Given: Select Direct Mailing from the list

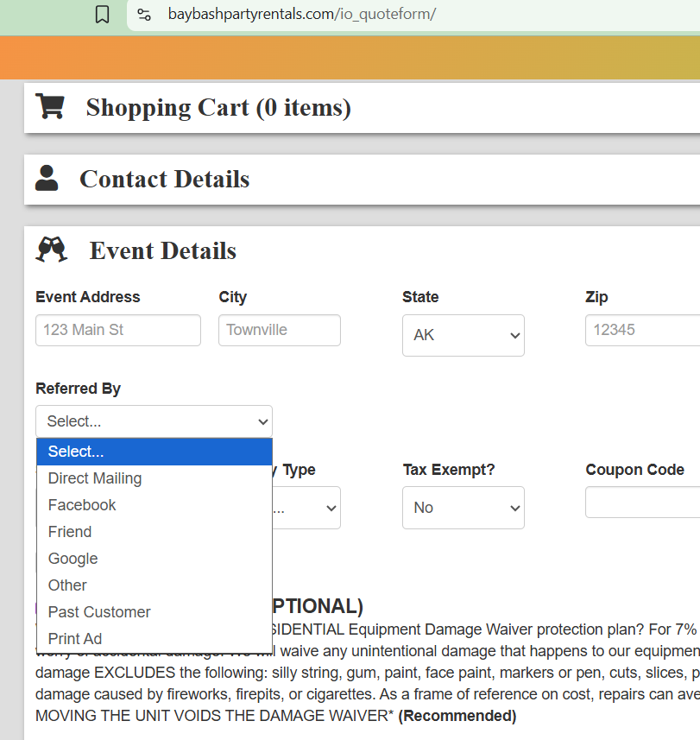Looking at the screenshot, I should 95,478.
